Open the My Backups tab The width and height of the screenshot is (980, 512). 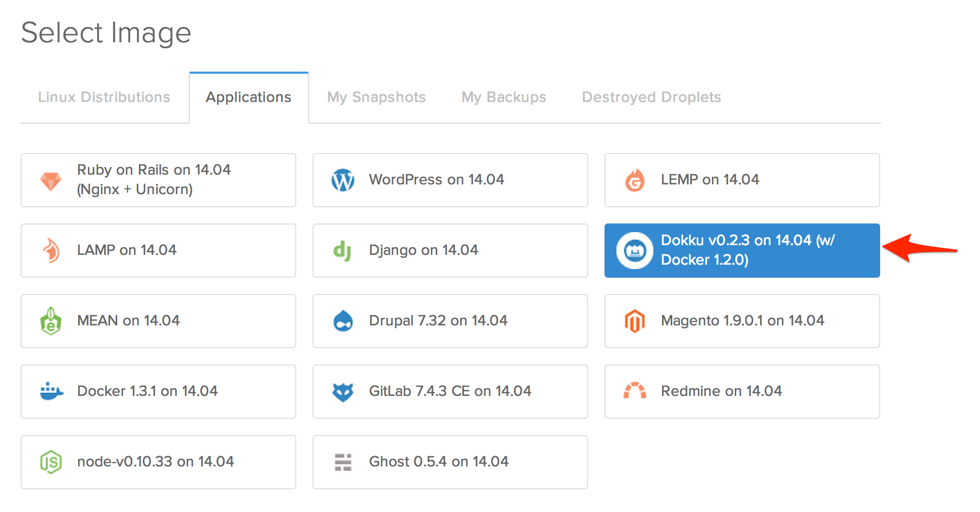[504, 97]
